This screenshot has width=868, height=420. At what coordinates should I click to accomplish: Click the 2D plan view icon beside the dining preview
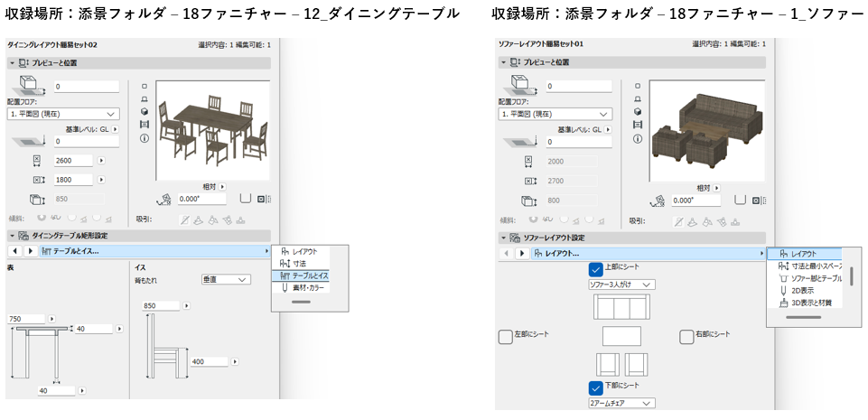point(145,86)
